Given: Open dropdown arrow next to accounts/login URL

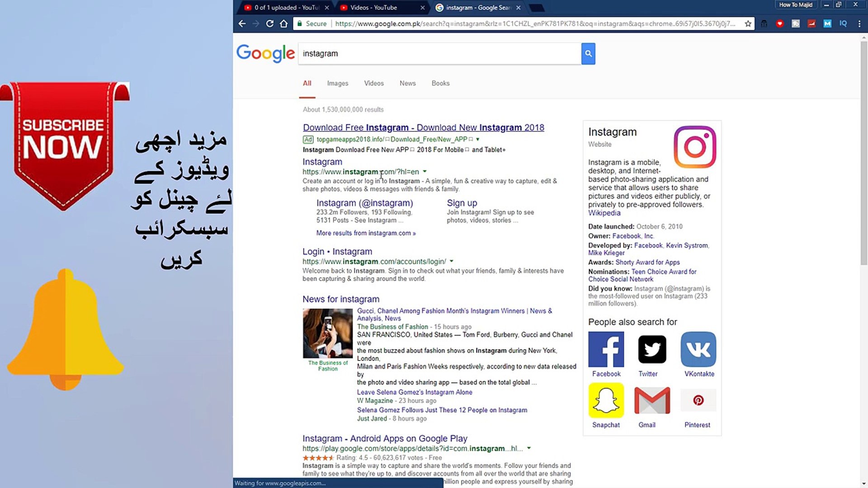Looking at the screenshot, I should click(451, 261).
